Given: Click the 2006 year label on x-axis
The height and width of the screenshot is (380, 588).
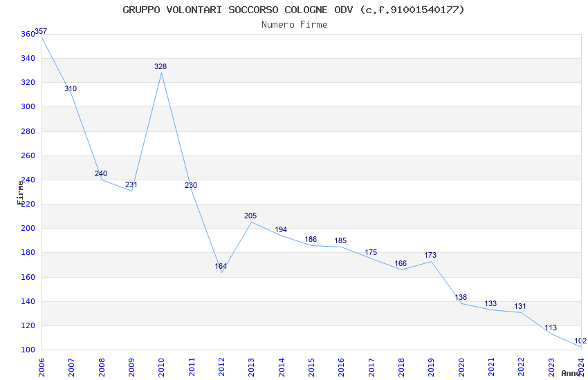Looking at the screenshot, I should coord(42,368).
